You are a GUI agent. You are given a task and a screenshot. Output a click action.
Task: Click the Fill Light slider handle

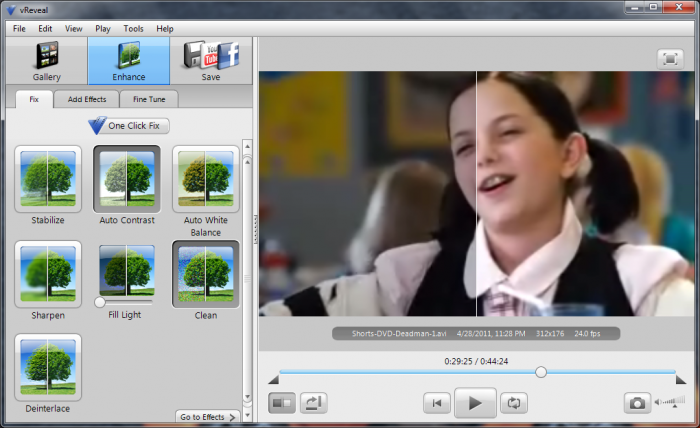(x=100, y=302)
